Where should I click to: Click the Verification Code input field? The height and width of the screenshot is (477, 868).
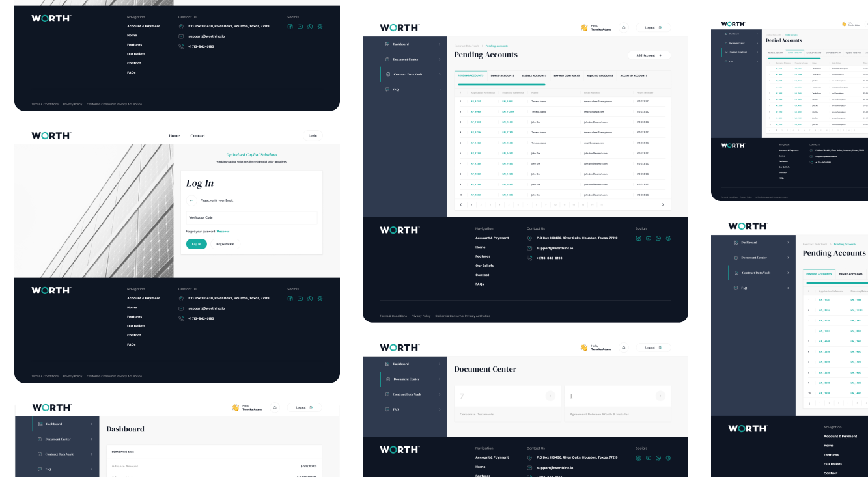[x=251, y=217]
